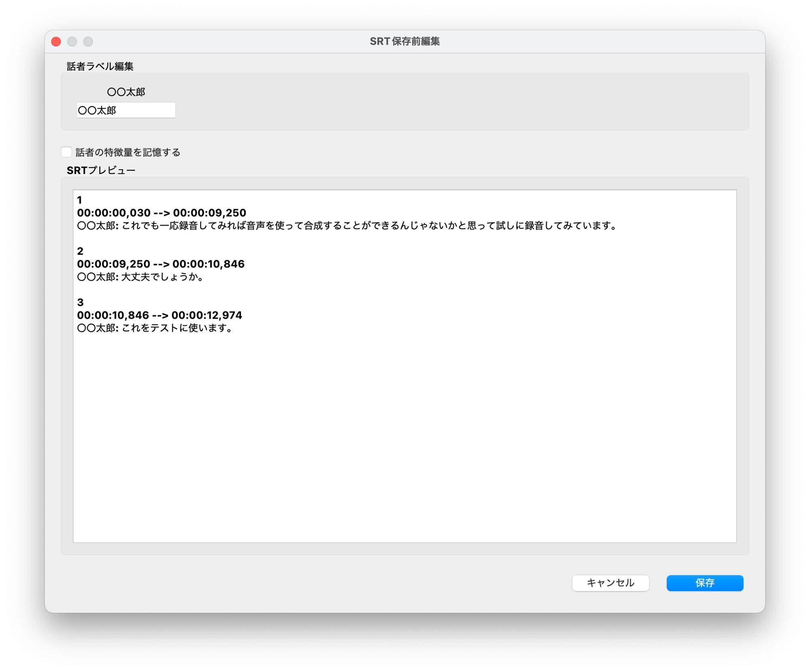Click the 〇〇太郎 label above input field

126,92
